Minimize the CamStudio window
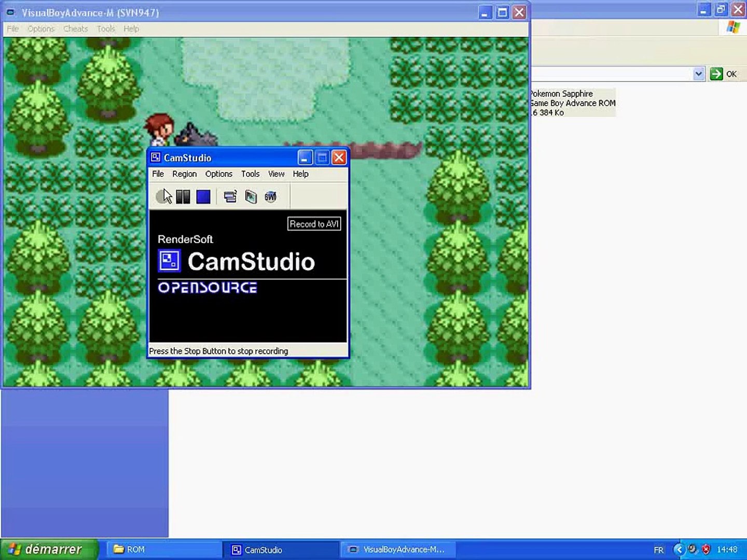 (305, 157)
